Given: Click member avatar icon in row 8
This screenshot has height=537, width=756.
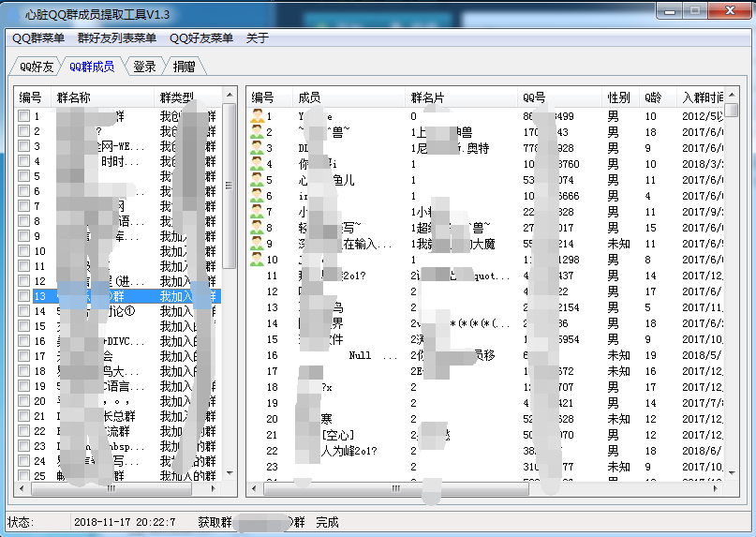Looking at the screenshot, I should point(257,227).
